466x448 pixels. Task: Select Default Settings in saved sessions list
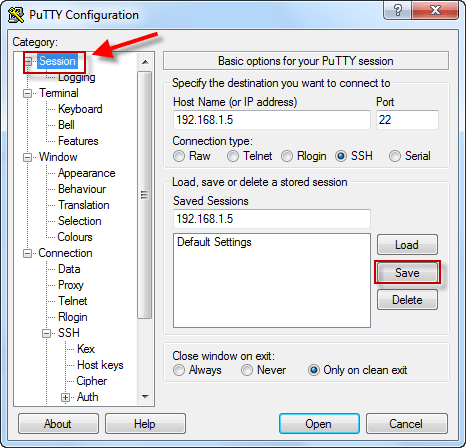[x=214, y=242]
